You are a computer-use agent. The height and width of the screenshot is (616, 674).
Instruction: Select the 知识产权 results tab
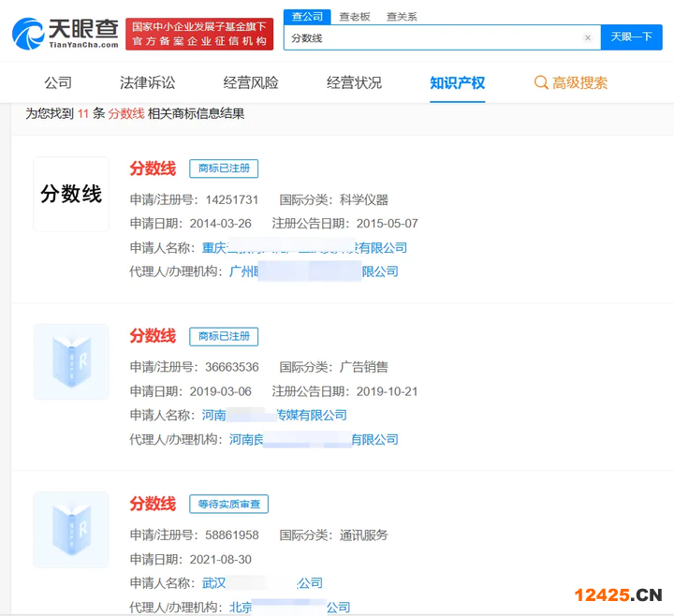click(x=457, y=82)
